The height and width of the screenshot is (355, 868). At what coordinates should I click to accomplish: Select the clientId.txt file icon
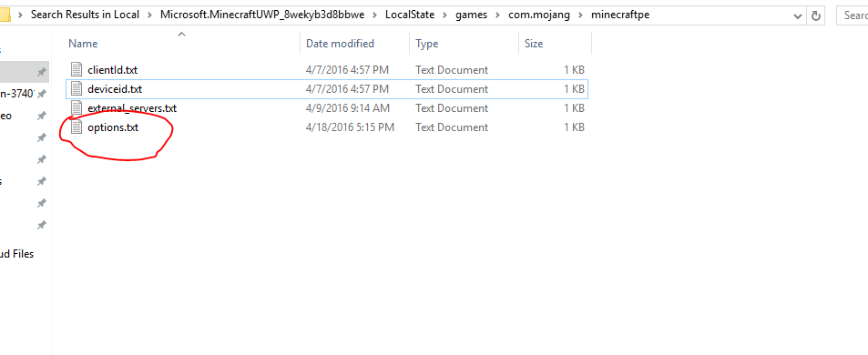coord(77,70)
